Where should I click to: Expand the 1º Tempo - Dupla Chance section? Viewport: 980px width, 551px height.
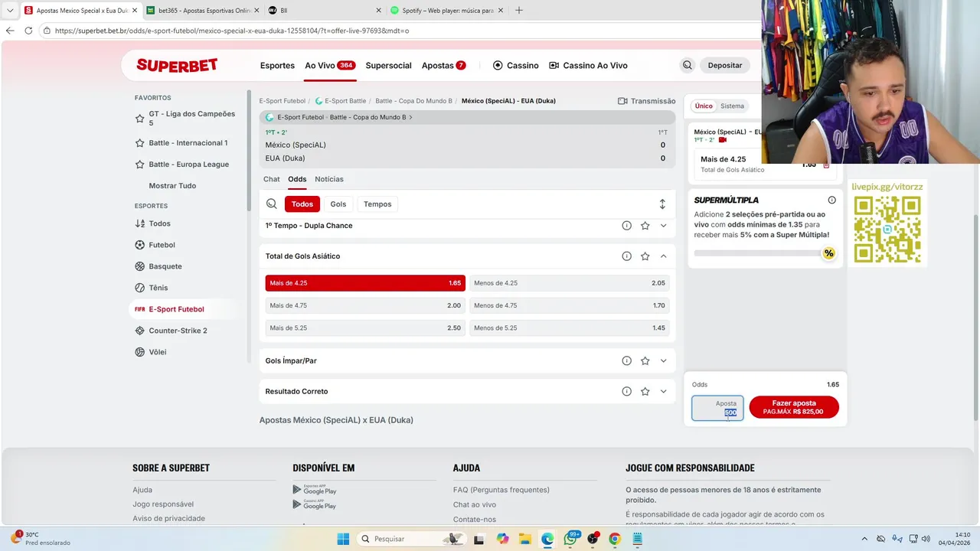[663, 226]
